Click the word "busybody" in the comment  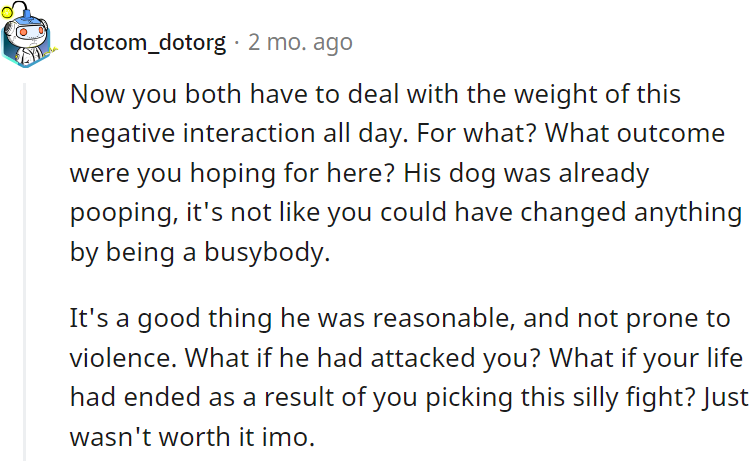[265, 252]
